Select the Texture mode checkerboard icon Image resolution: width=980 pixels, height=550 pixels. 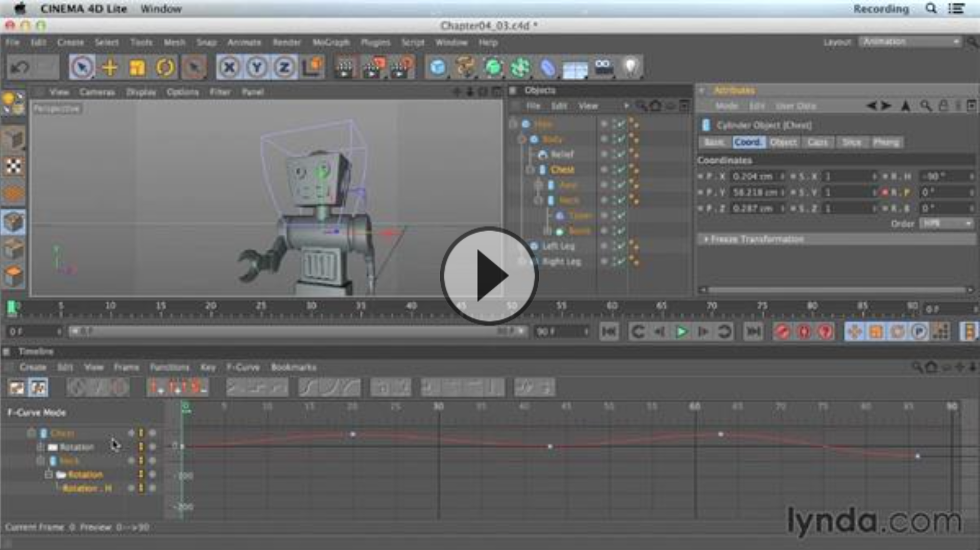[x=14, y=166]
